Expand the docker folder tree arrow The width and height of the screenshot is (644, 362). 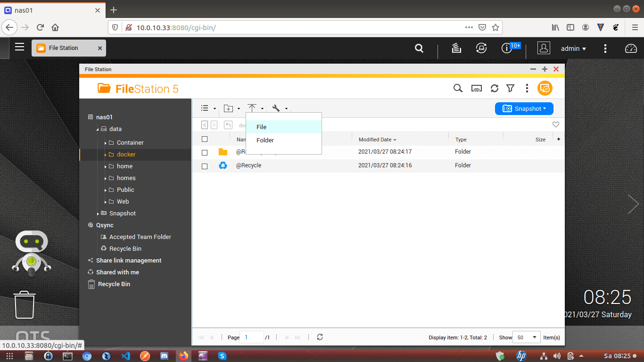[106, 155]
